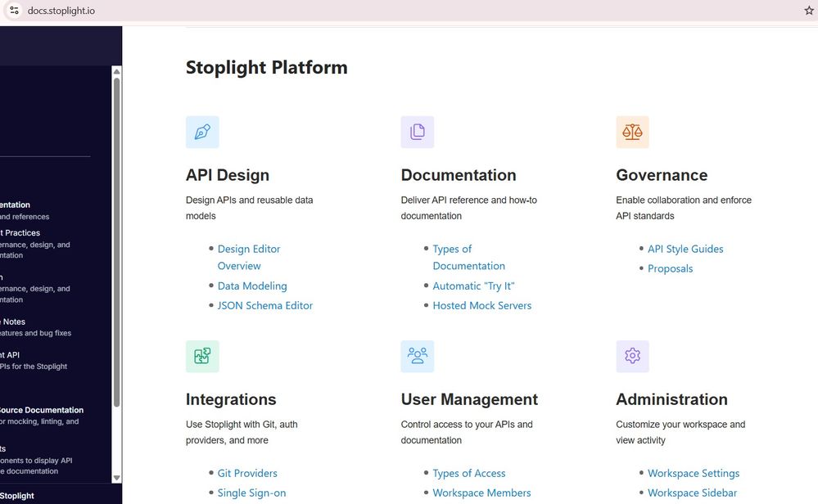818x504 pixels.
Task: Click the API Design pen icon
Action: [x=202, y=132]
